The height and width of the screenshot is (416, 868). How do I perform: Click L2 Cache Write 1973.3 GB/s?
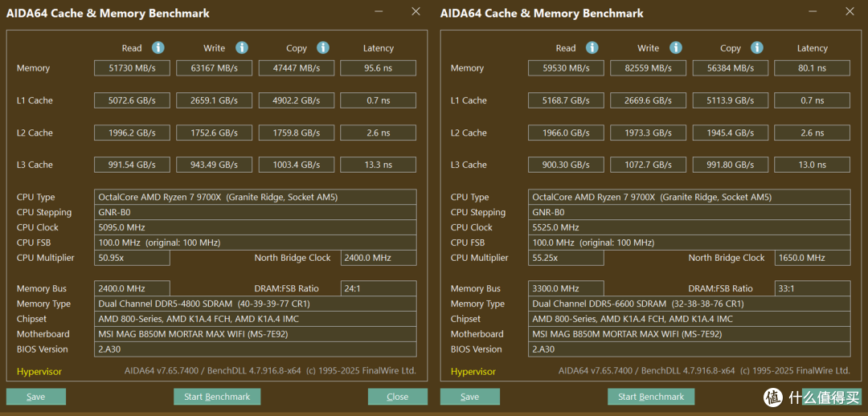pyautogui.click(x=649, y=133)
